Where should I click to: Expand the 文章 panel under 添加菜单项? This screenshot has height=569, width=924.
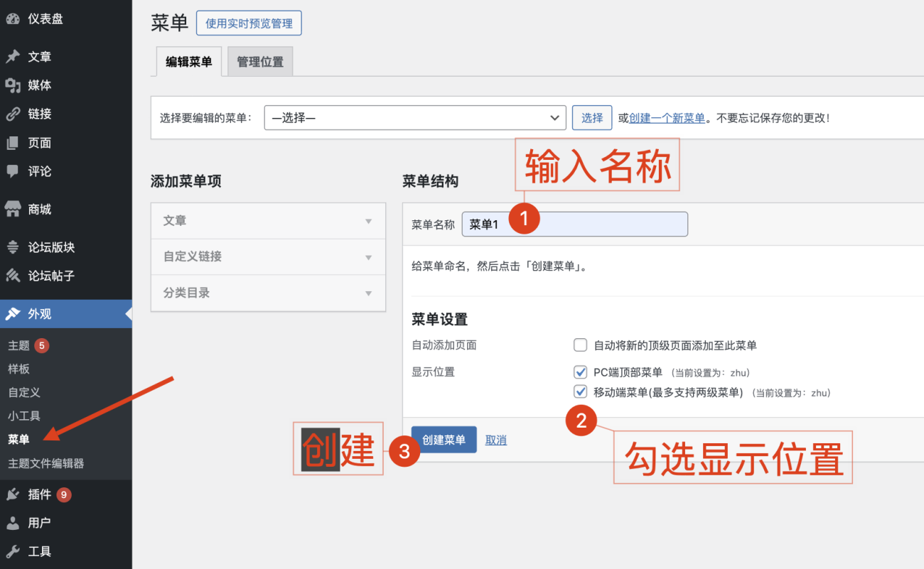pyautogui.click(x=268, y=221)
